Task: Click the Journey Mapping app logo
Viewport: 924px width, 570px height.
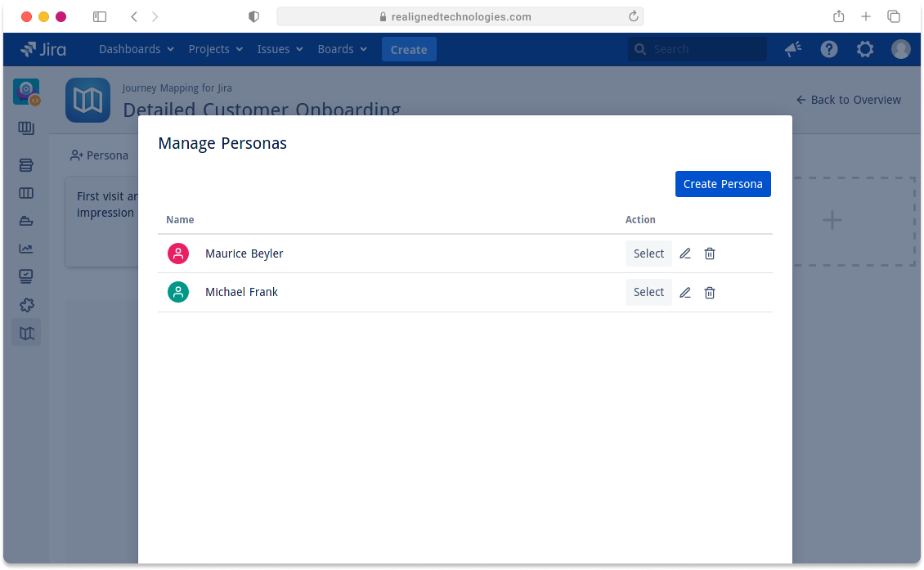Action: tap(87, 101)
